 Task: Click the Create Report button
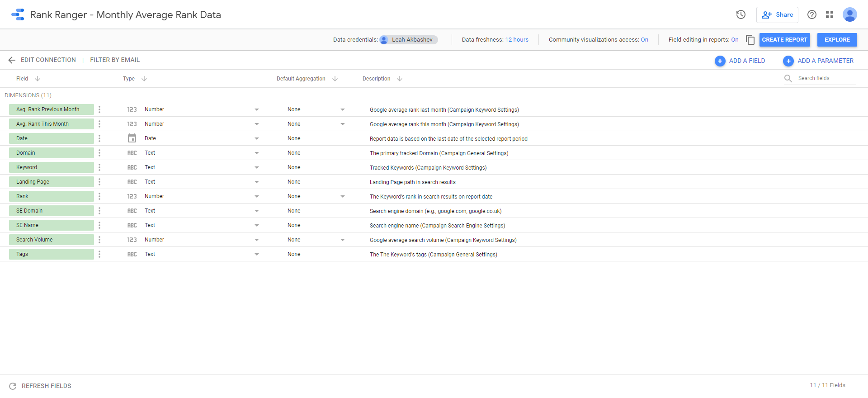(x=784, y=40)
